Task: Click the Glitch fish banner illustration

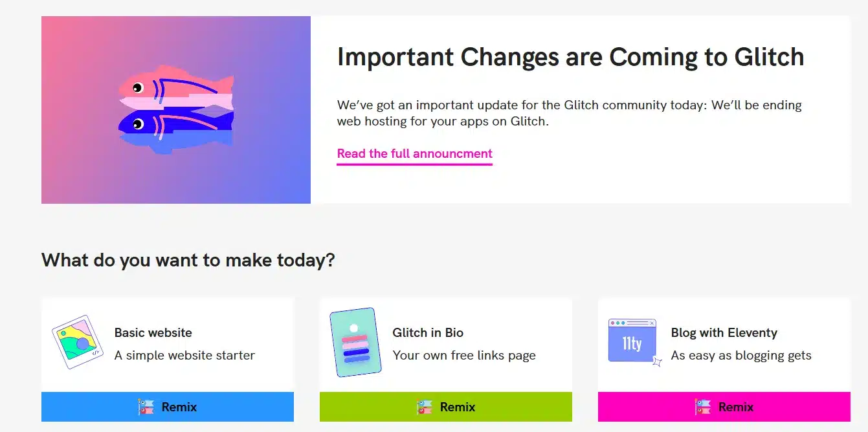Action: pyautogui.click(x=176, y=110)
